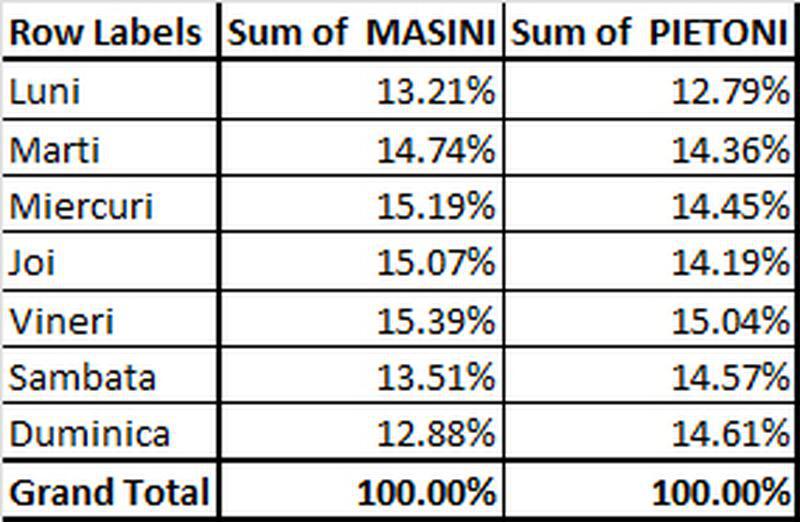
Task: Click the 12.88% MASINI cell for Duminica
Action: click(x=362, y=432)
